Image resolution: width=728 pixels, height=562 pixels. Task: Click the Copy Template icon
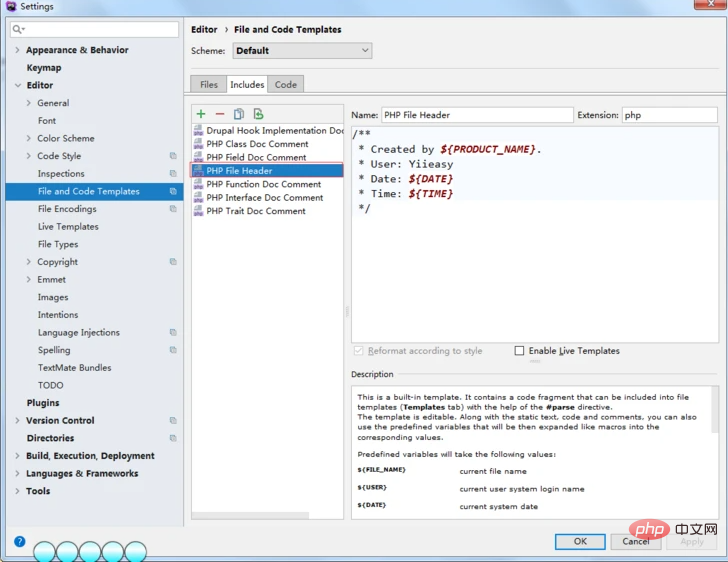coord(239,114)
